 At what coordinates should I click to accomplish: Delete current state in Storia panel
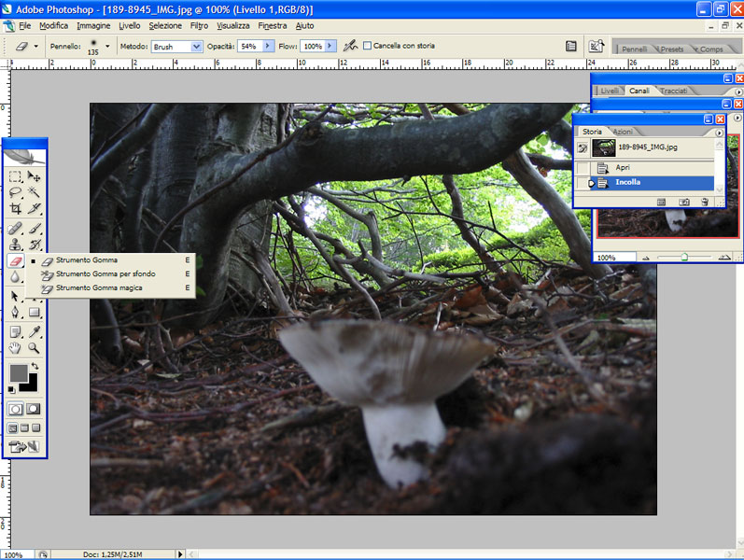pos(705,203)
